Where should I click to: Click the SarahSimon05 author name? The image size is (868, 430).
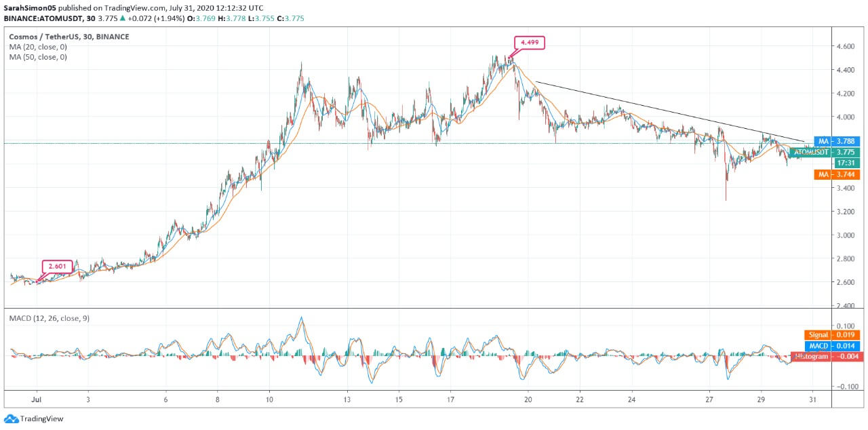pos(30,7)
